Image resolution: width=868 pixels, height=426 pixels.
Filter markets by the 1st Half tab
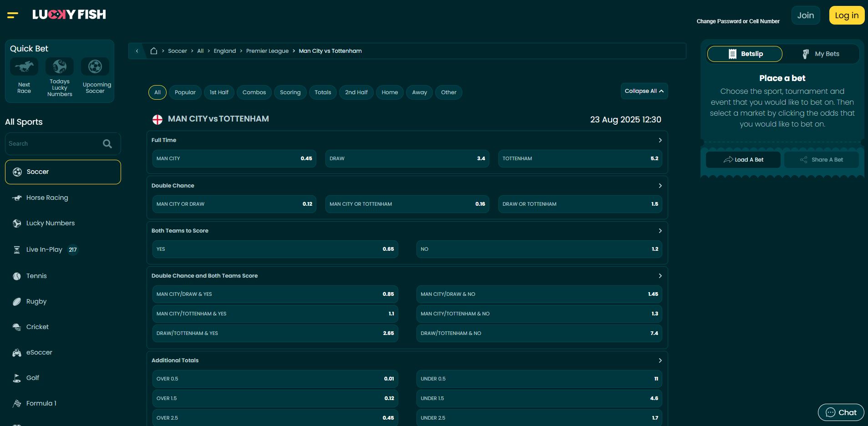pos(219,92)
